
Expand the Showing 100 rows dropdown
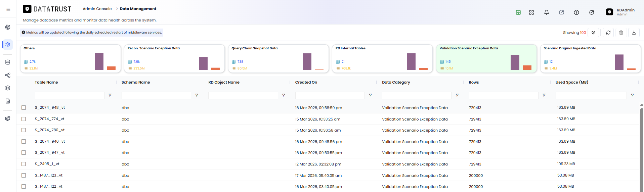593,33
